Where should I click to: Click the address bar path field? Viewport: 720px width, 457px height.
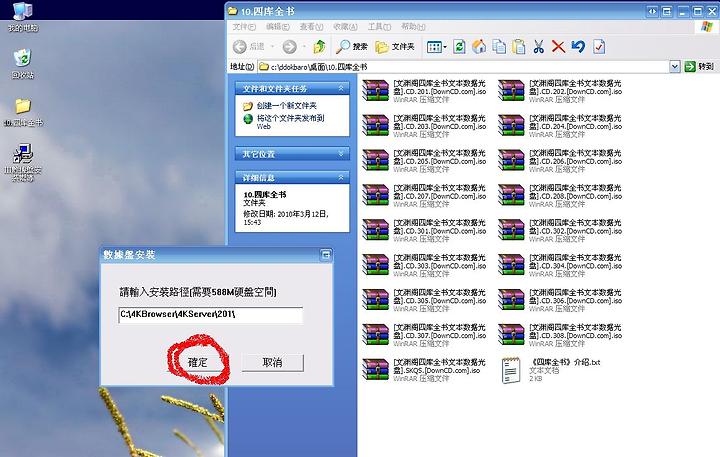click(463, 67)
